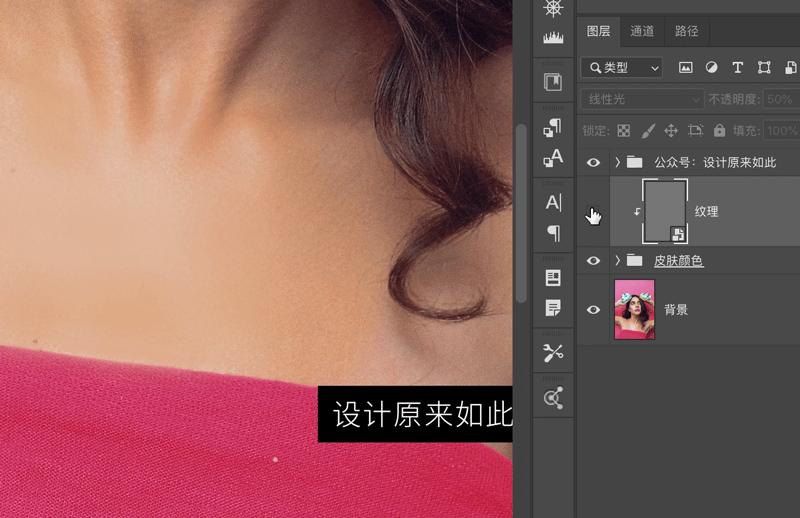This screenshot has height=518, width=800.
Task: Hide the 公众号：设计原来如此 group
Action: tap(593, 162)
